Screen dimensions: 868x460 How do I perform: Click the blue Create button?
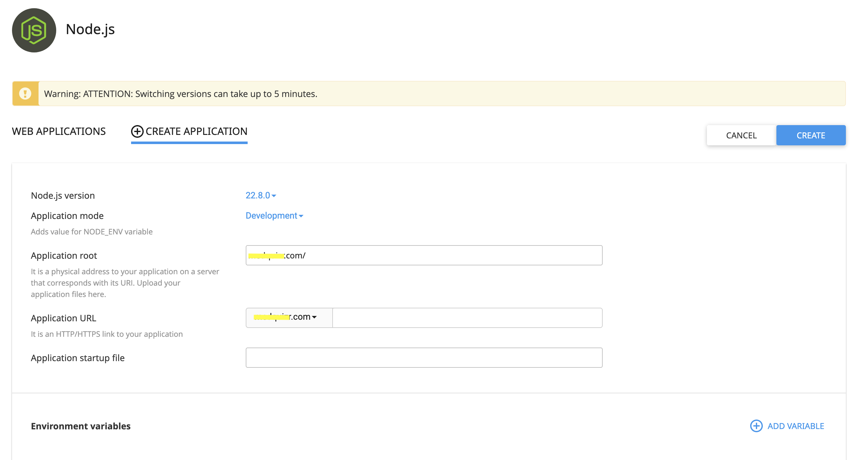point(811,135)
